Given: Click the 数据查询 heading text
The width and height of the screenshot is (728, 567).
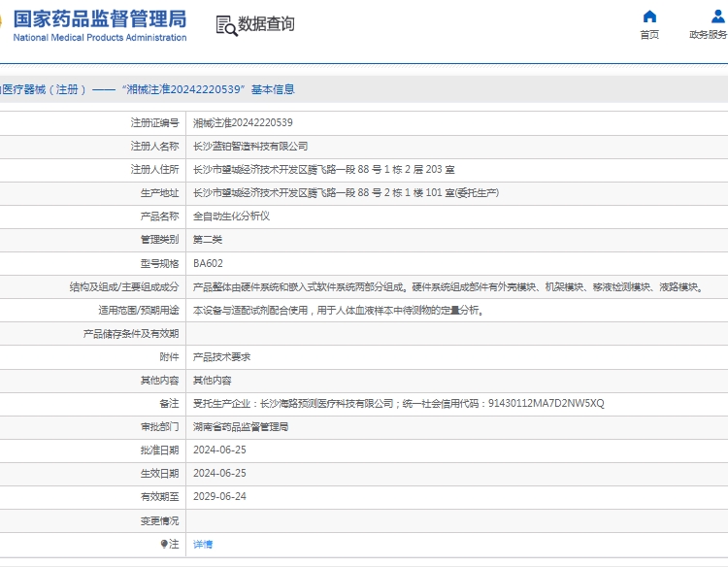Looking at the screenshot, I should click(266, 23).
